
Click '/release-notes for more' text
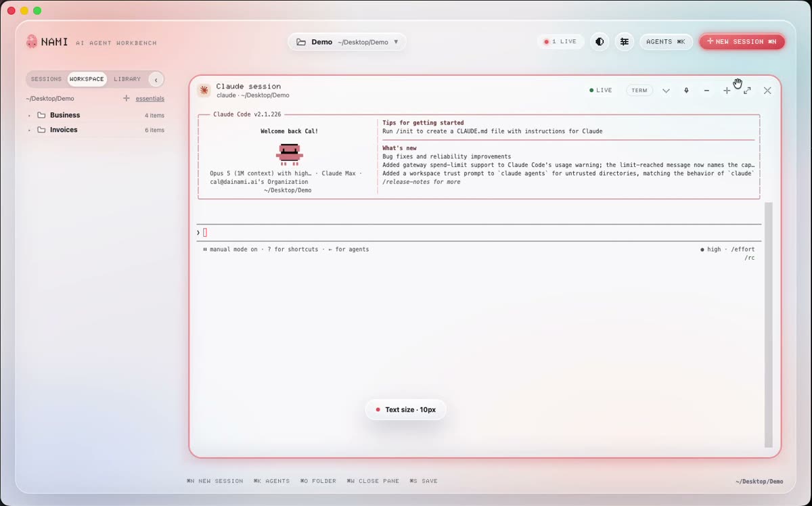[x=421, y=182]
